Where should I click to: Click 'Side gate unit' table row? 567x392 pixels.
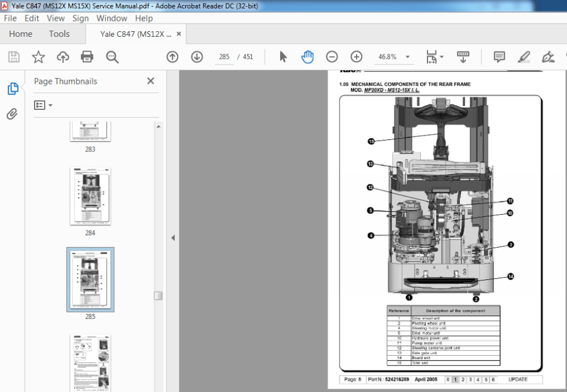[x=444, y=353]
